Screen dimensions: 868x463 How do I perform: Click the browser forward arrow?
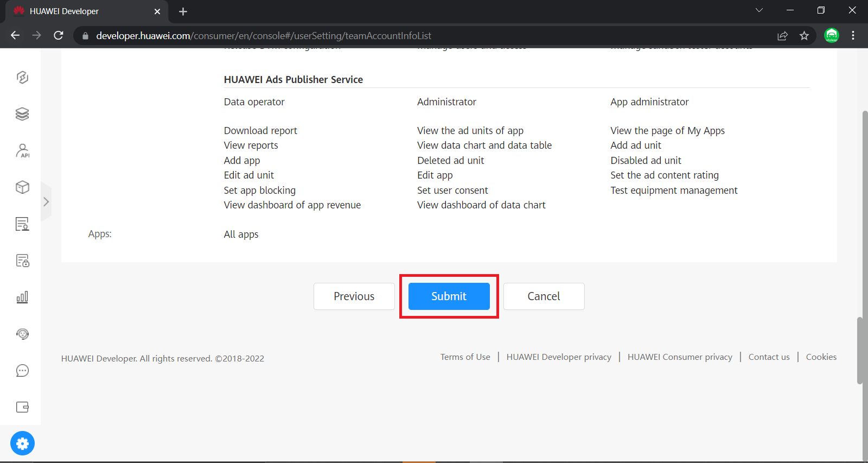pyautogui.click(x=37, y=35)
